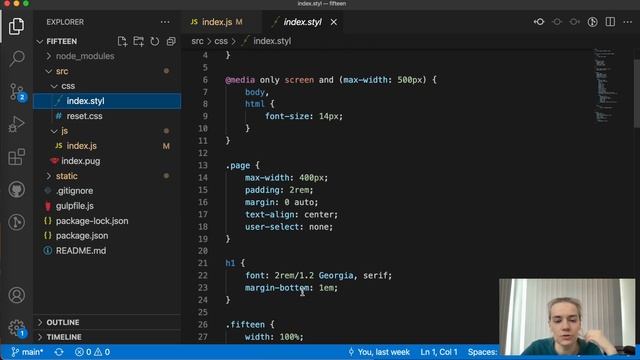Click the open changes icon in editor toolbar

coord(539,22)
